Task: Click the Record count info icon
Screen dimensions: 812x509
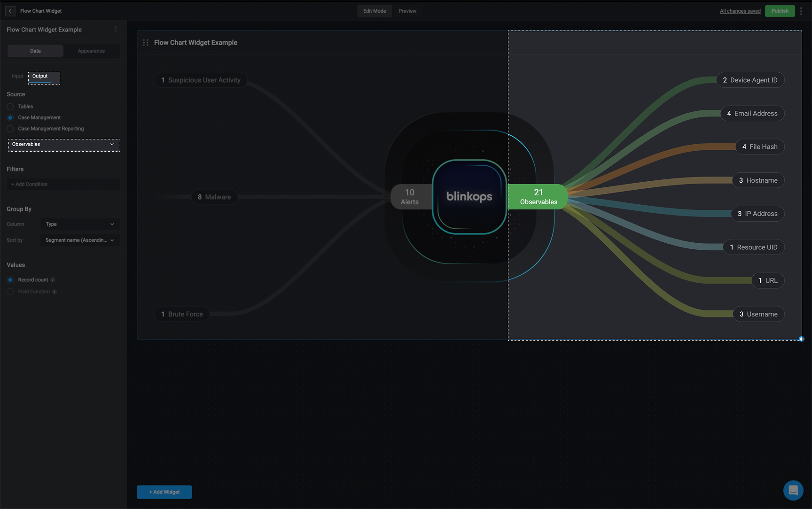Action: pyautogui.click(x=53, y=280)
